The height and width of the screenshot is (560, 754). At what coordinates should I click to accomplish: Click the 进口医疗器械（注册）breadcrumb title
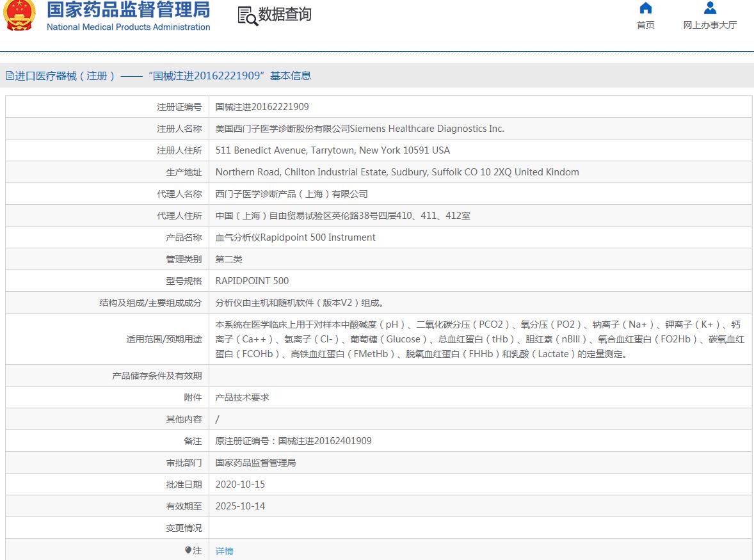[65, 76]
